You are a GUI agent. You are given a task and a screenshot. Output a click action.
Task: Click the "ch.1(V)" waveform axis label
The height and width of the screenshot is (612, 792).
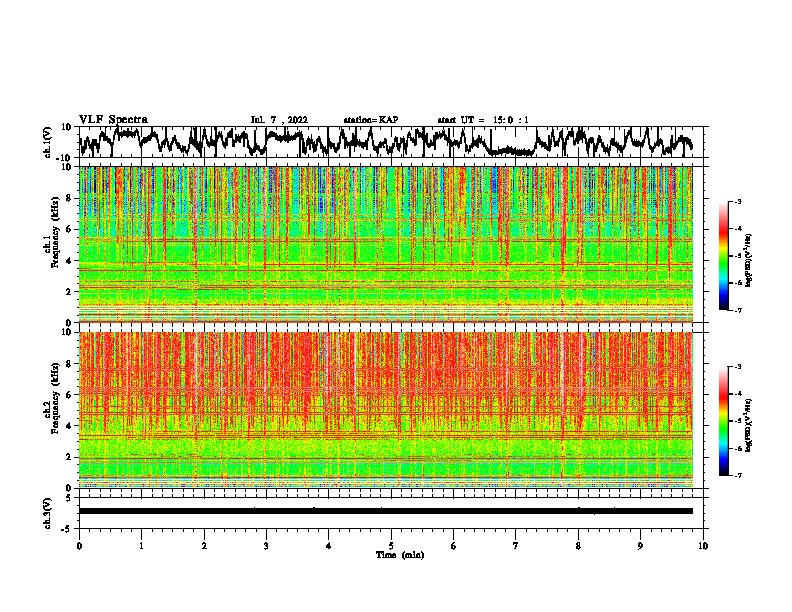pos(48,142)
